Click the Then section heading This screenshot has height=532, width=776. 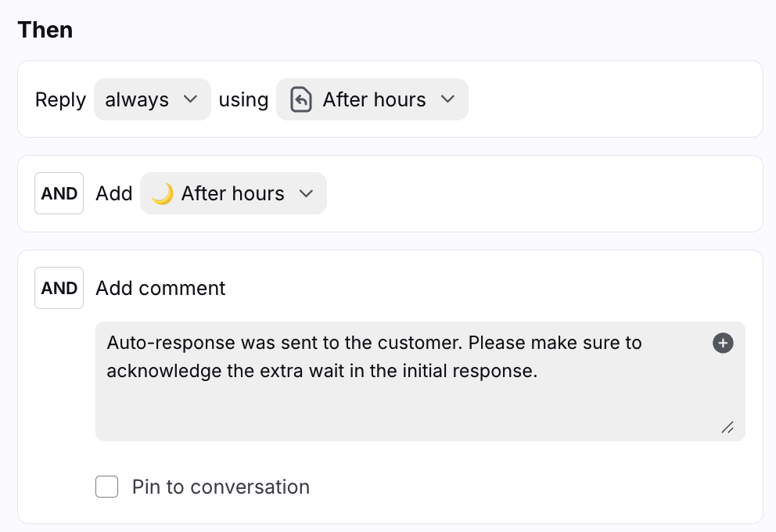(45, 30)
